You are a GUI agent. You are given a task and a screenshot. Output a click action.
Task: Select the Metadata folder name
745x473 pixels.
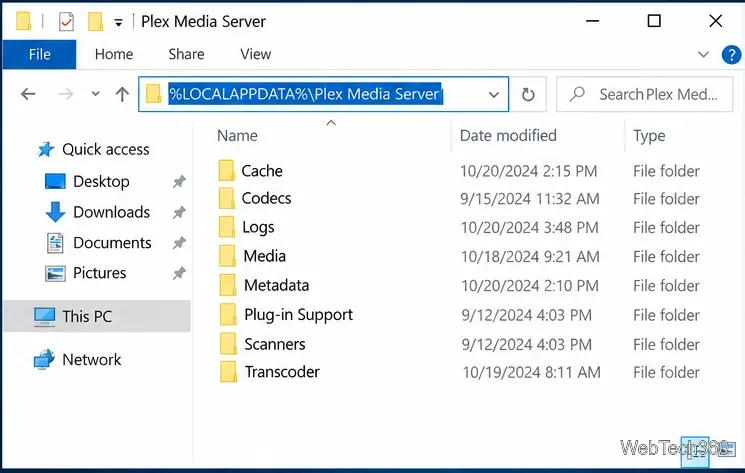[x=277, y=285]
